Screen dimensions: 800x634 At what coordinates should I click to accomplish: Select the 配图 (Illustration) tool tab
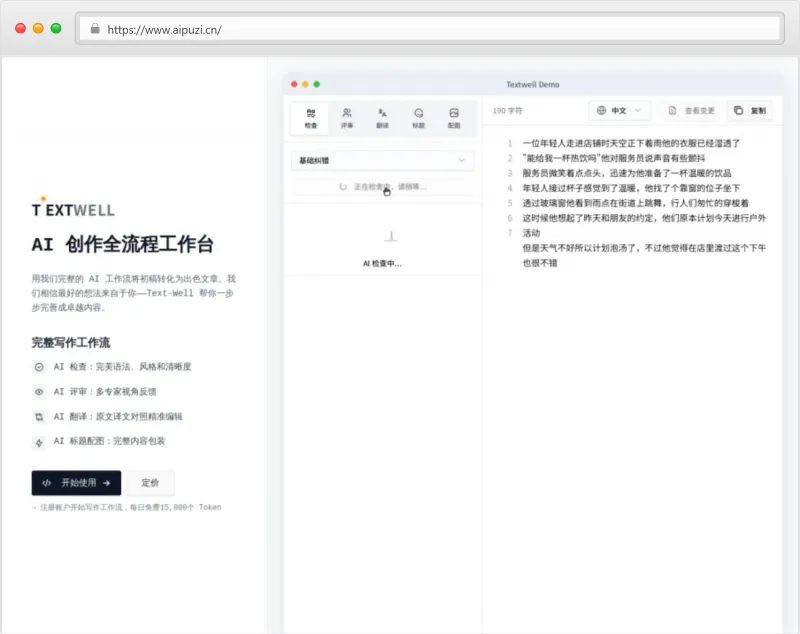coord(454,118)
